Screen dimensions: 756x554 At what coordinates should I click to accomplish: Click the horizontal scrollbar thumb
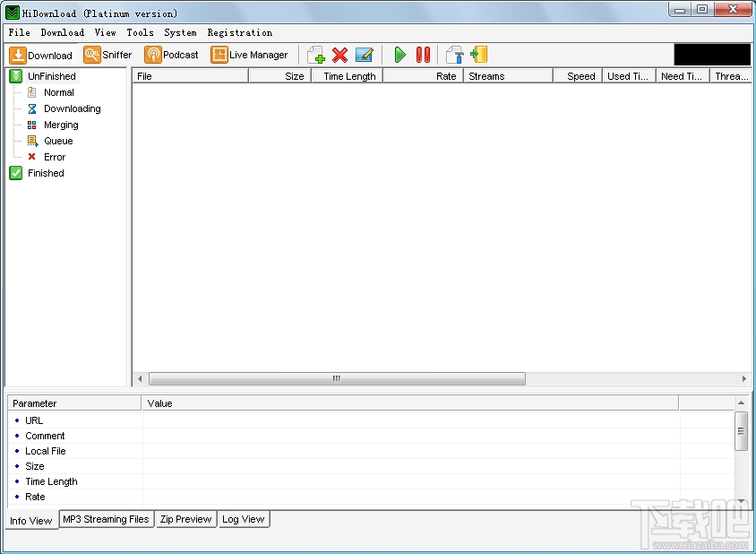coord(337,379)
